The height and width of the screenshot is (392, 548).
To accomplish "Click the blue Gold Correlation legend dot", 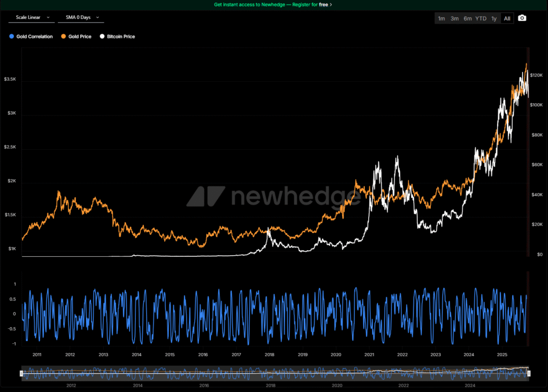I will [x=12, y=37].
